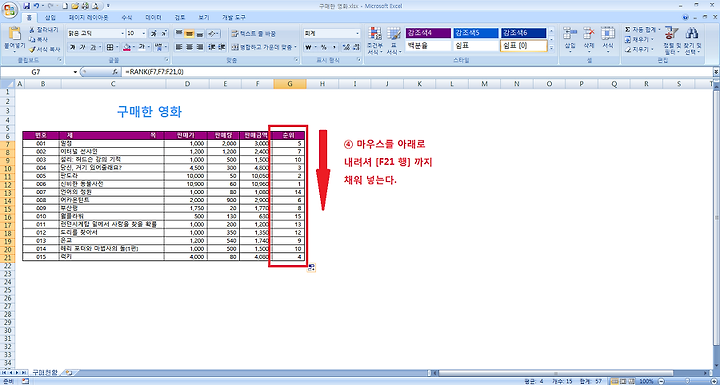The width and height of the screenshot is (720, 385).
Task: Apply the borders tool
Action: click(110, 47)
